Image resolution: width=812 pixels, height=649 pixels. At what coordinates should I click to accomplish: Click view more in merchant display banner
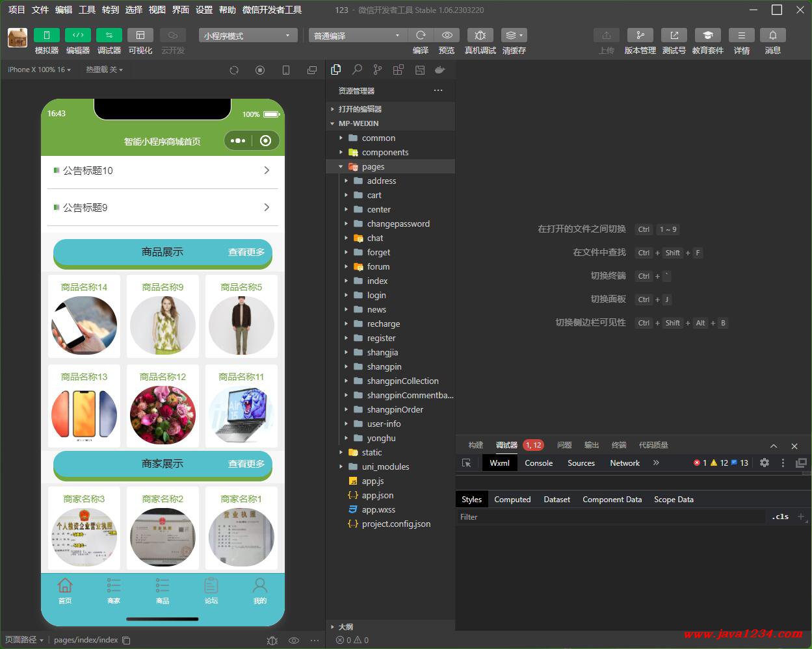(x=246, y=464)
